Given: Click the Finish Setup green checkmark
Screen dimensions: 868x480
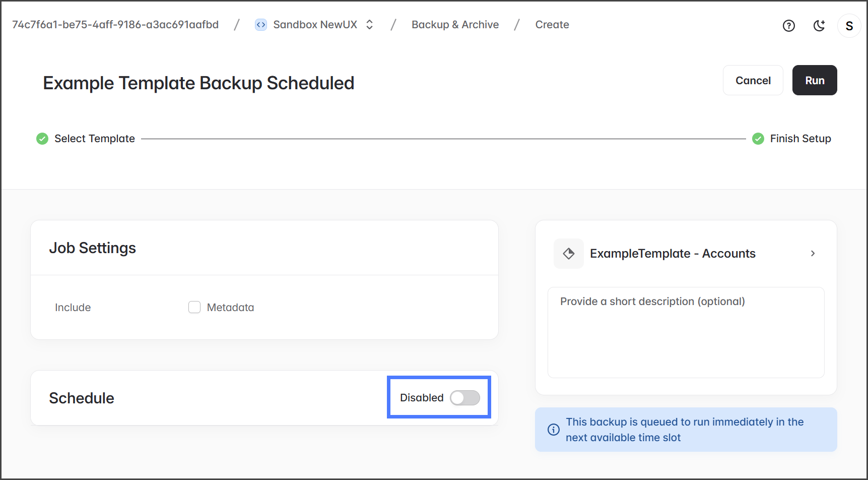Looking at the screenshot, I should click(x=758, y=139).
